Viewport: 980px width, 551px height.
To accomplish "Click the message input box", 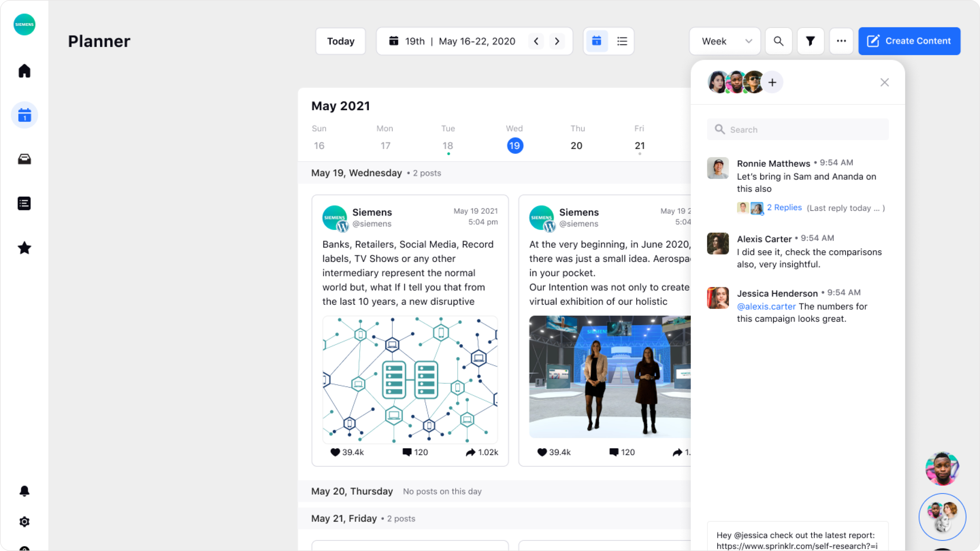I will point(798,536).
